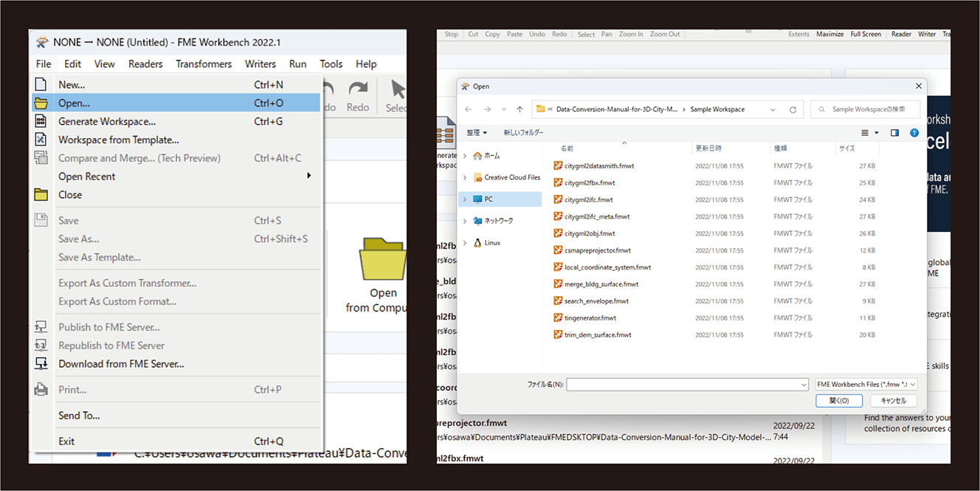Click the blue help icon
980x491 pixels.
pos(914,133)
